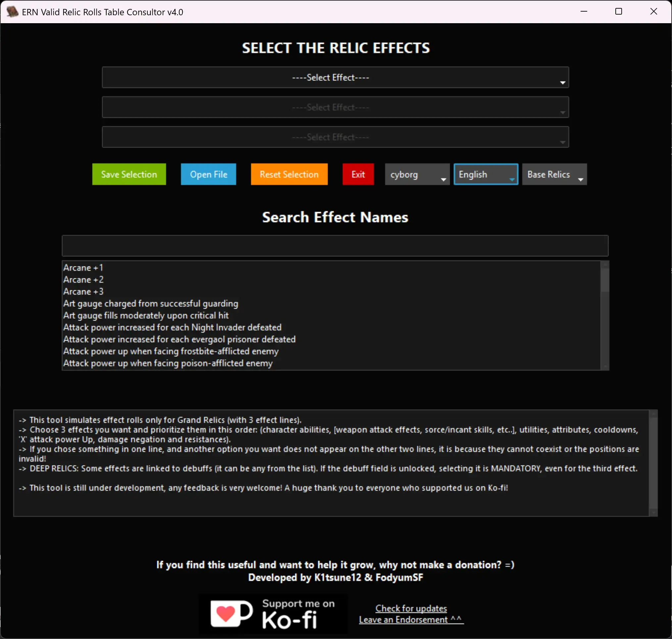
Task: Click the Save Selection button
Action: (129, 174)
